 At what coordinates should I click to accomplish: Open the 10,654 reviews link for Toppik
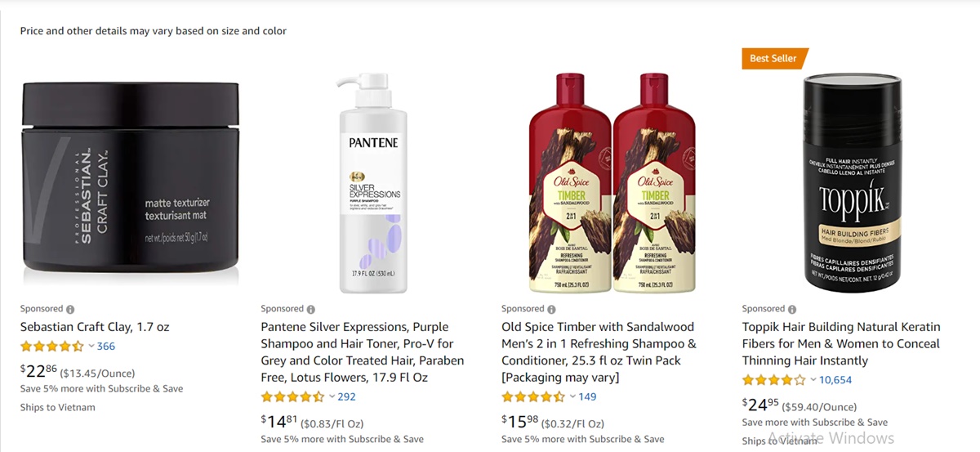click(x=835, y=380)
